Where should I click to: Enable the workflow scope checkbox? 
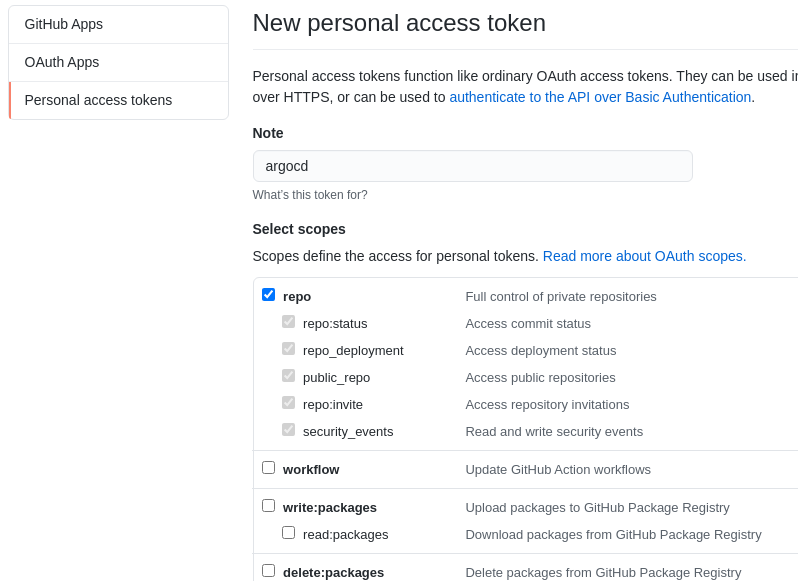pos(268,468)
